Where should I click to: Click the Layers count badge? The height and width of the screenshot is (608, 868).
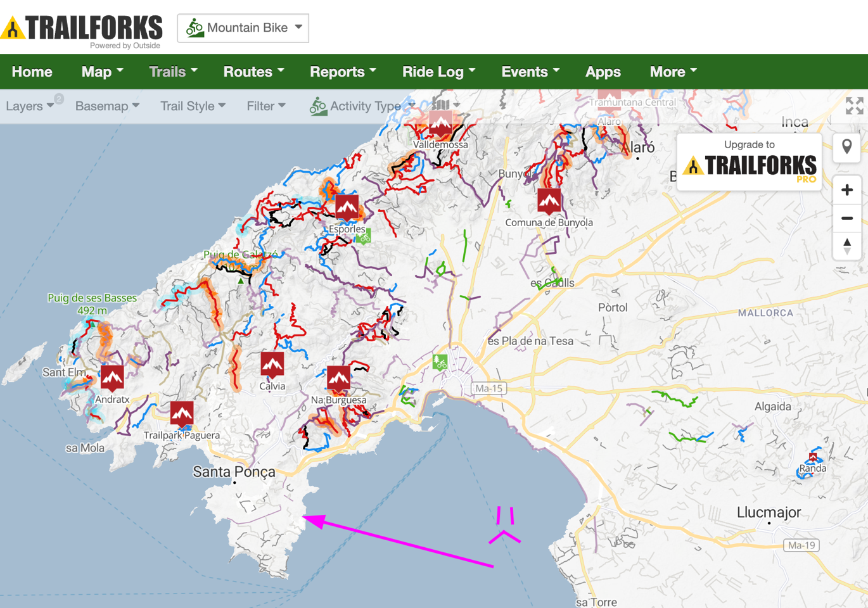tap(59, 99)
